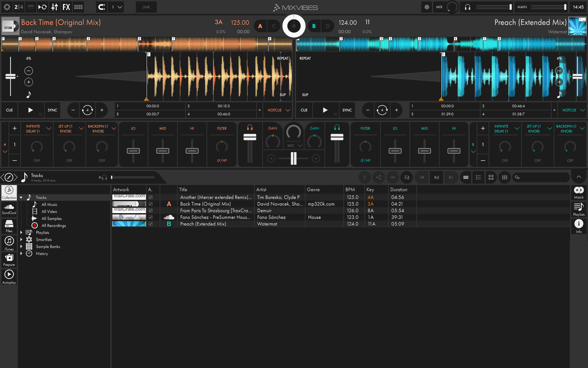Viewport: 588px width, 368px height.
Task: Toggle checkbox for From Paris To Strasbourg
Action: pos(151,210)
